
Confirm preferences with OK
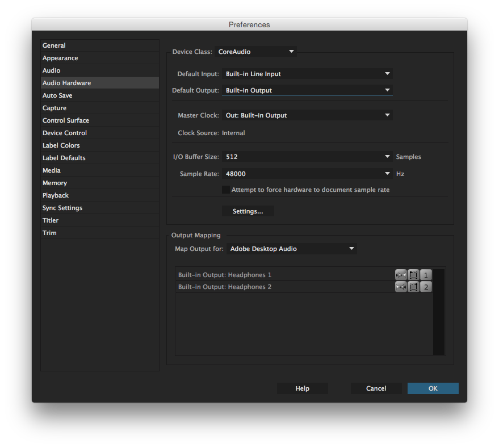coord(433,388)
